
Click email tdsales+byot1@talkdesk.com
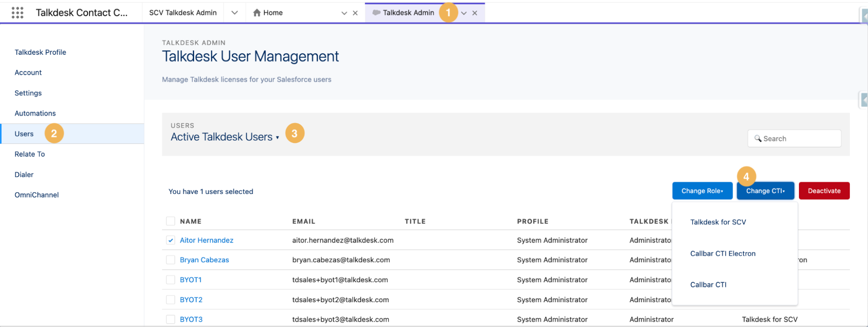tap(340, 280)
